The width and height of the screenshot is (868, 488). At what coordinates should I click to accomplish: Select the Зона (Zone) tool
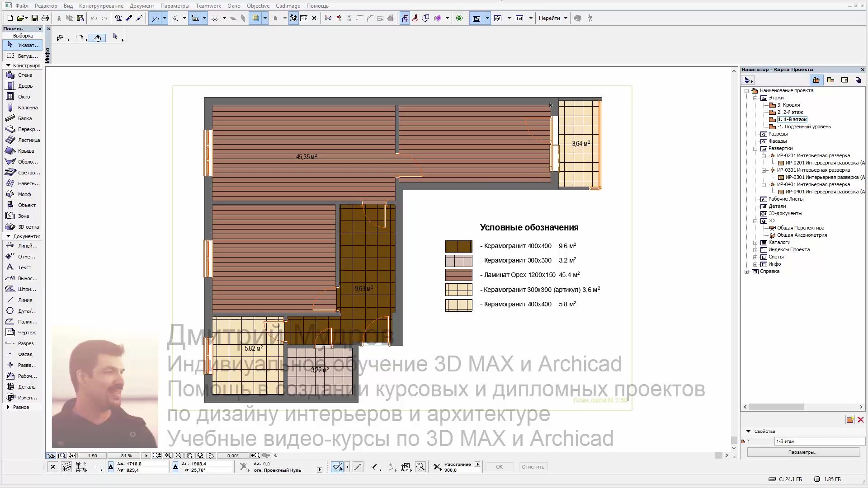23,216
